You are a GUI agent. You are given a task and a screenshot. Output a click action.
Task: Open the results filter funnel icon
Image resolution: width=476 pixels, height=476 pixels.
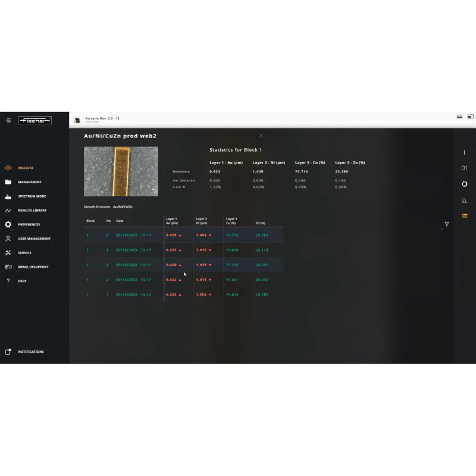[446, 224]
